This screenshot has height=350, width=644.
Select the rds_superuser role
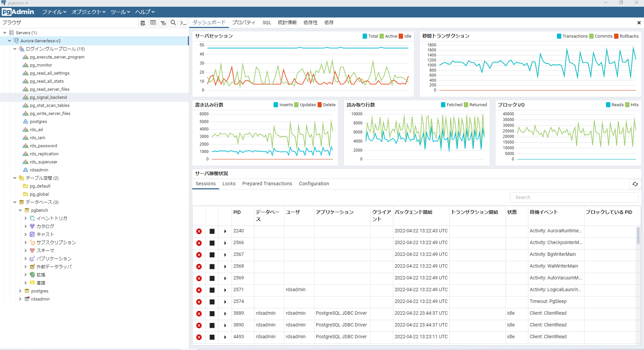44,162
